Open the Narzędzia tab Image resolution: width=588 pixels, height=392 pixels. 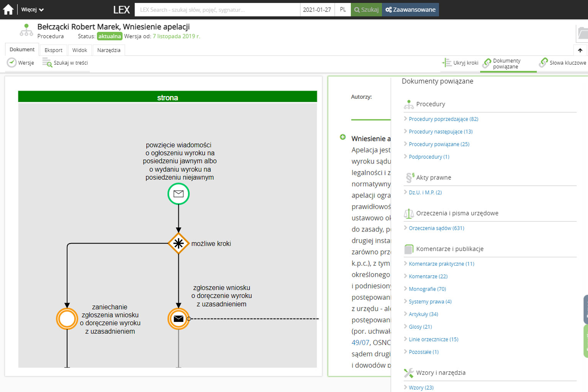(x=109, y=50)
